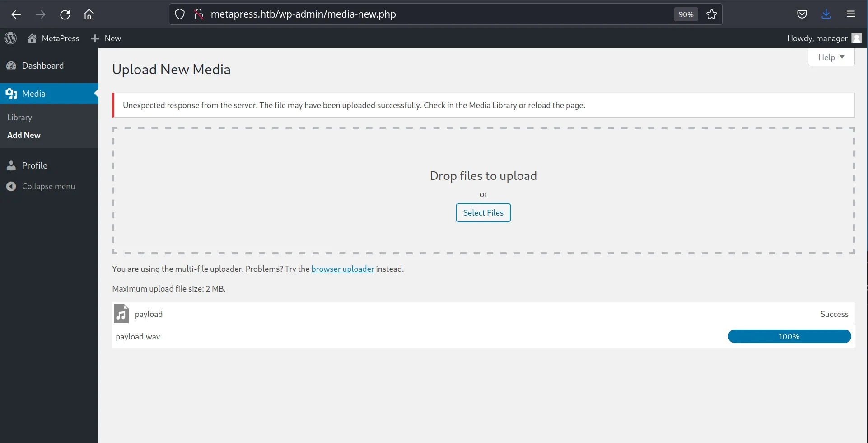Click the insecure connection lock indicator

(199, 14)
